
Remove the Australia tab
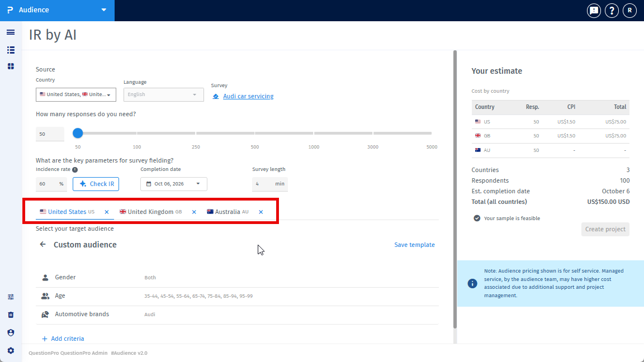coord(261,212)
